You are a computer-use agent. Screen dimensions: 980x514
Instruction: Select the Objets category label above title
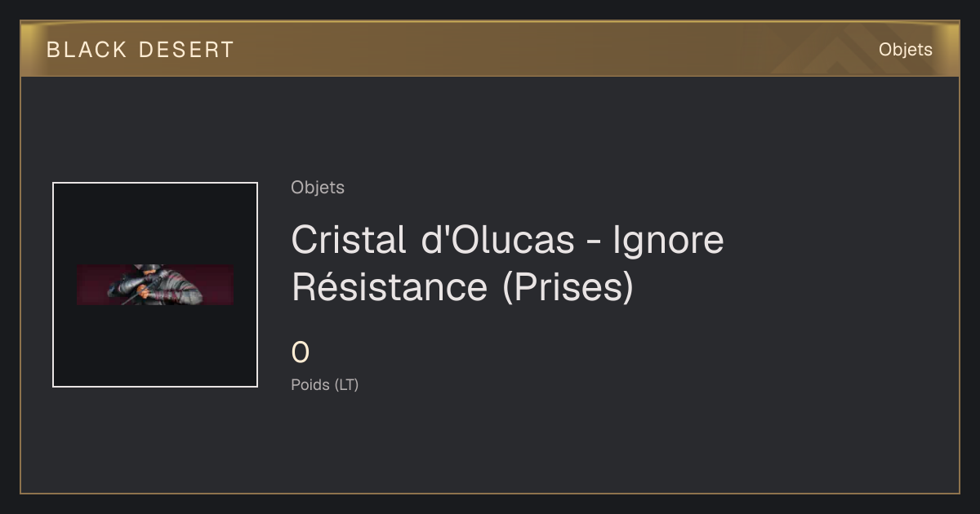[x=318, y=188]
